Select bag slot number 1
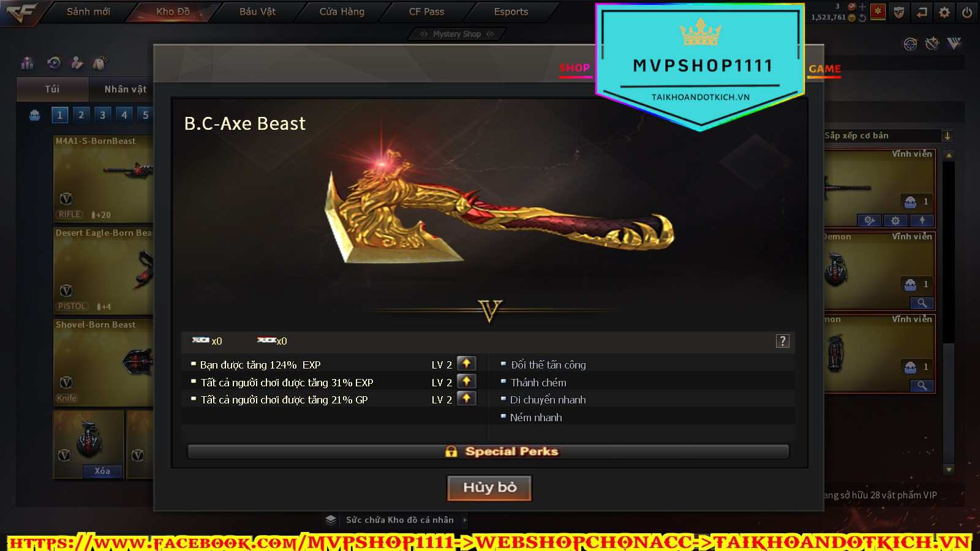 coord(59,114)
